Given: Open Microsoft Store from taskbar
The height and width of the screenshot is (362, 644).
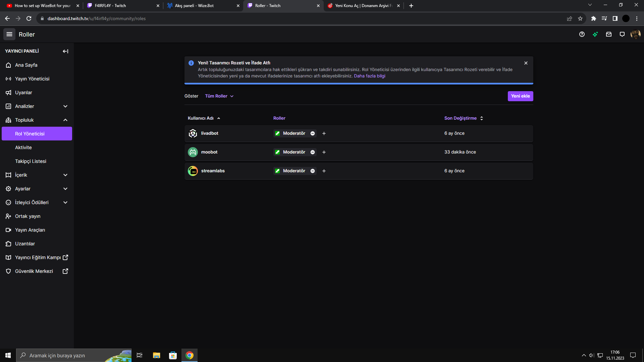Looking at the screenshot, I should coord(173,355).
